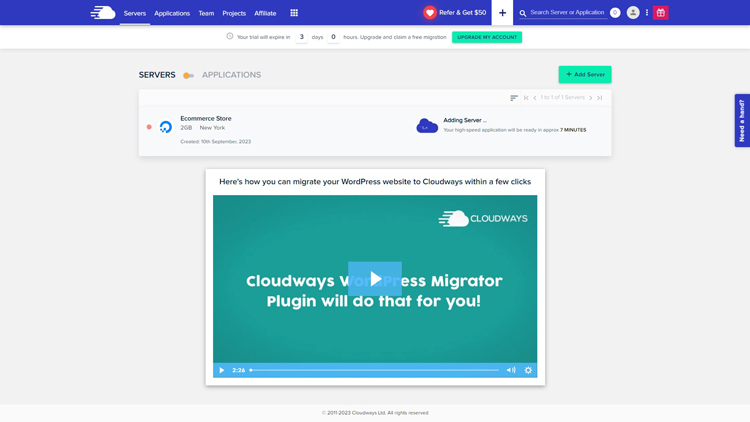Image resolution: width=750 pixels, height=422 pixels.
Task: Open the user profile avatar
Action: pos(633,13)
